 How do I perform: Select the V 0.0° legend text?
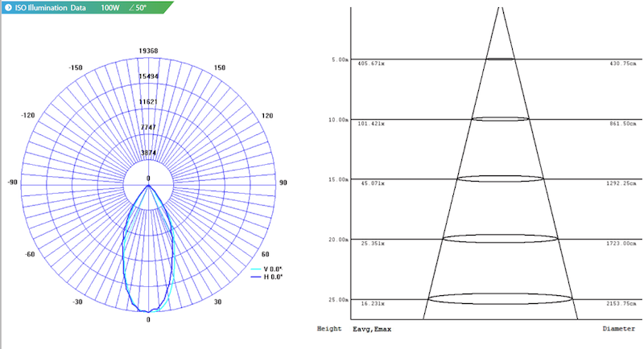[x=273, y=269]
